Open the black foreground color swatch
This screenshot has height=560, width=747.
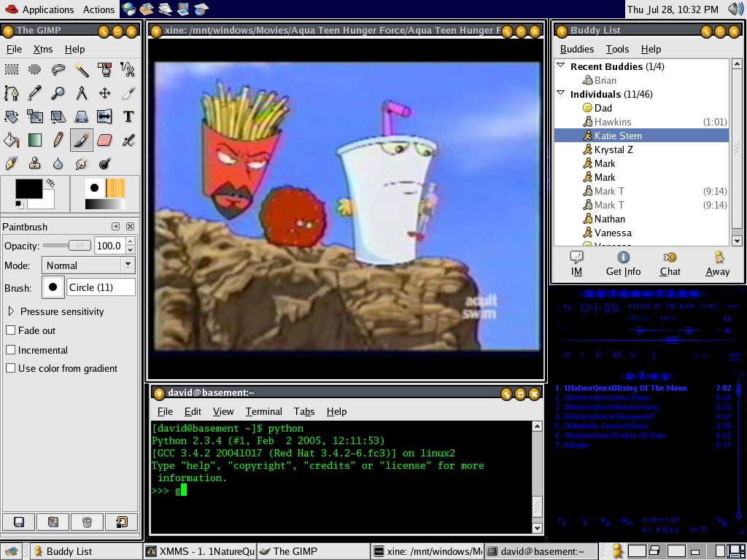[29, 189]
